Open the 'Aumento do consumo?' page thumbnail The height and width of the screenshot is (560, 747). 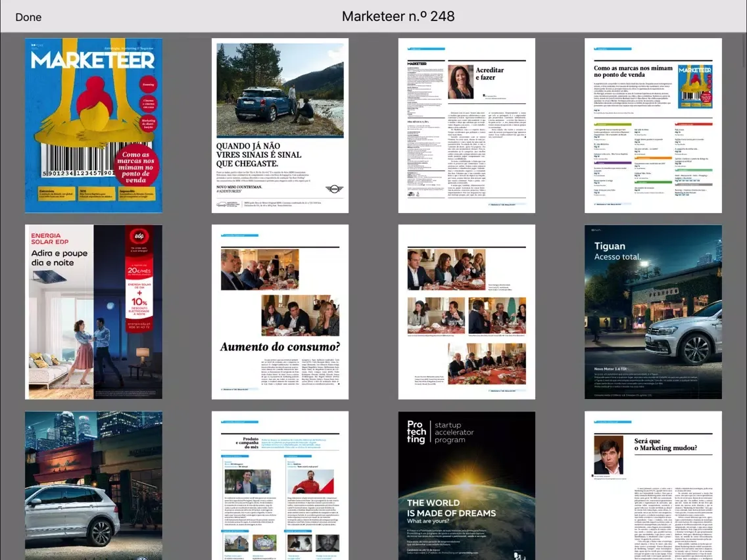[280, 312]
